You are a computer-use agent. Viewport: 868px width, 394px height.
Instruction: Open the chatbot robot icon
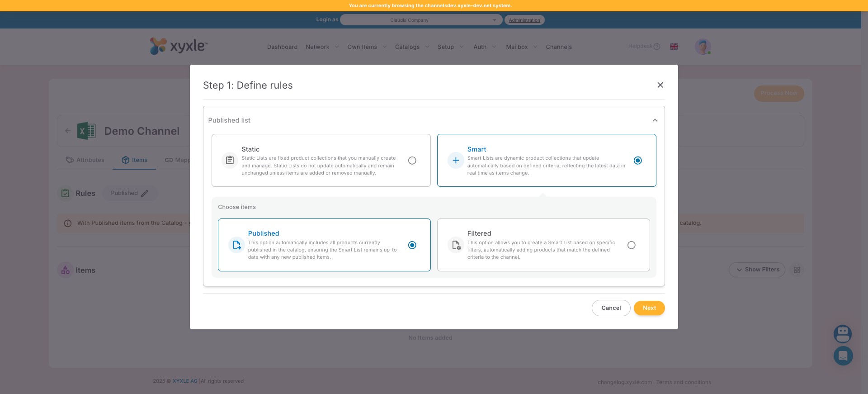[x=843, y=334]
